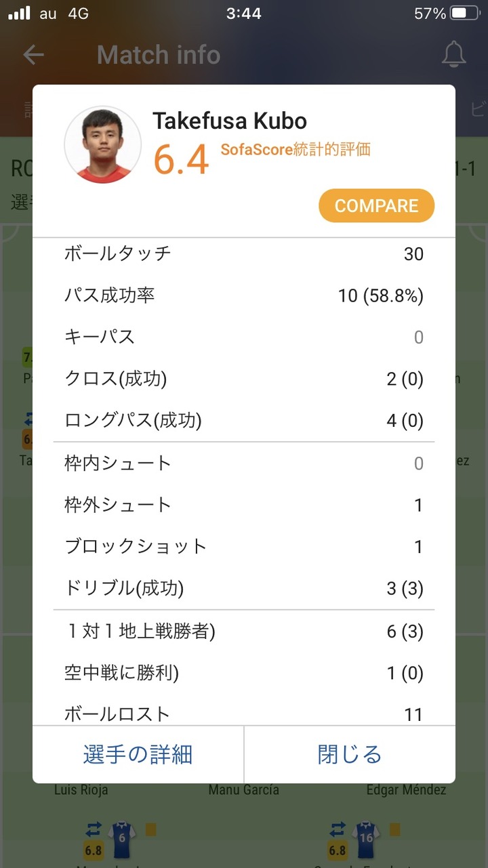Tap the SofaScore統計的評価 label

[296, 150]
